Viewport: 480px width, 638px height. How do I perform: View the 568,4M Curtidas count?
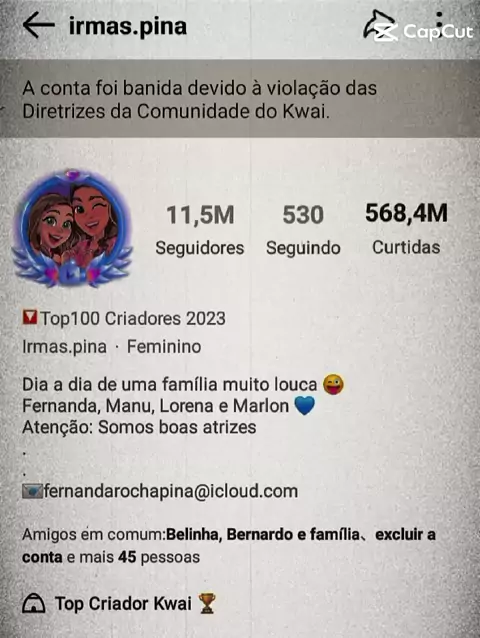(x=406, y=229)
